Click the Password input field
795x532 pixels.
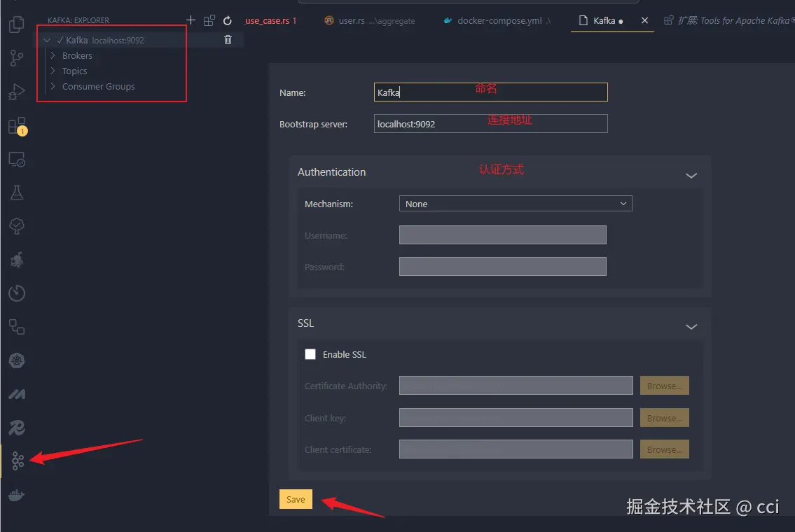pyautogui.click(x=502, y=267)
